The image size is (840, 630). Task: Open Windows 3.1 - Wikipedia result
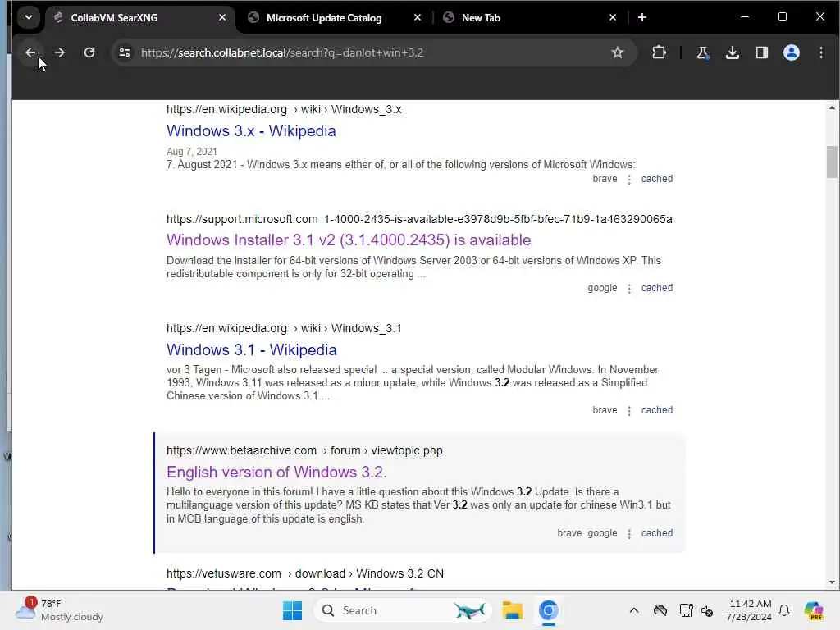coord(251,349)
